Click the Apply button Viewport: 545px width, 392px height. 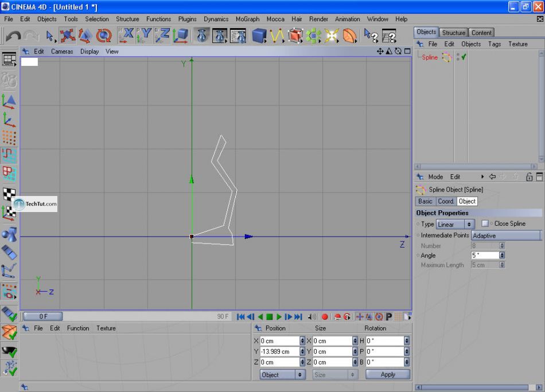(388, 374)
